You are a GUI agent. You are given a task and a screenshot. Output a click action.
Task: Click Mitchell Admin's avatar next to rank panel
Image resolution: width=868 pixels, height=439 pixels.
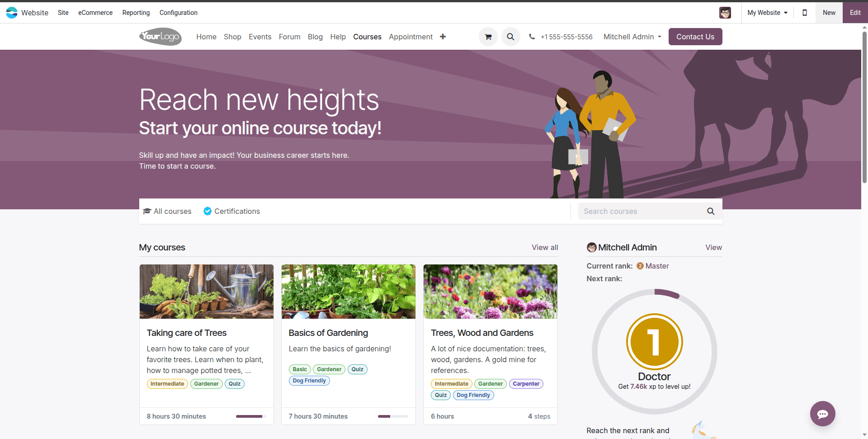pos(591,247)
